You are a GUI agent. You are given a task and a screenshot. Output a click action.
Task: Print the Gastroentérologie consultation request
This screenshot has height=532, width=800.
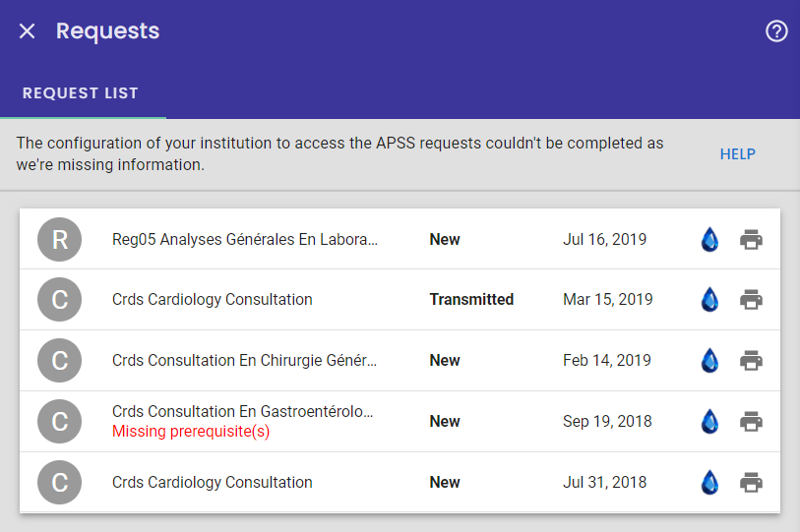(751, 421)
